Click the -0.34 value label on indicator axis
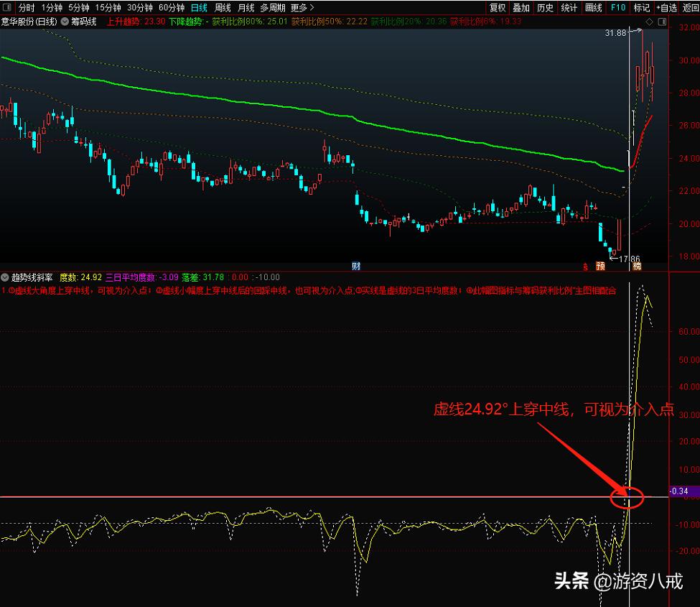700x607 pixels. click(x=680, y=491)
